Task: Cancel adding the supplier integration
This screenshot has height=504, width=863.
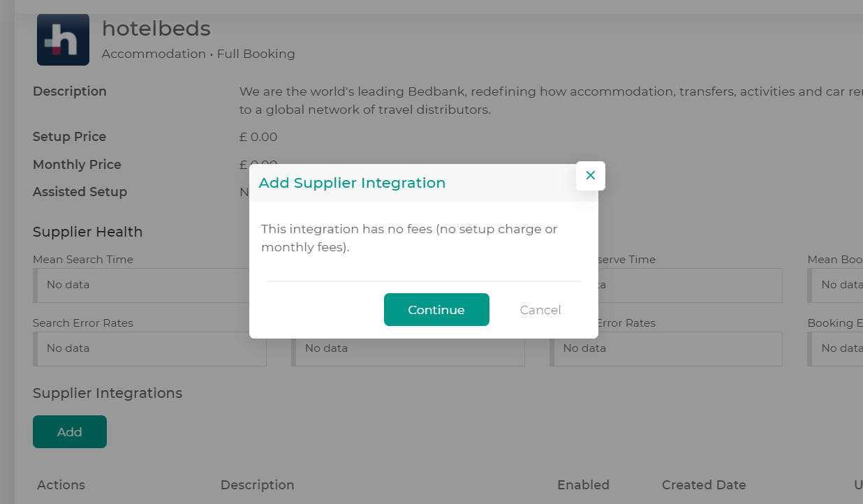Action: coord(540,310)
